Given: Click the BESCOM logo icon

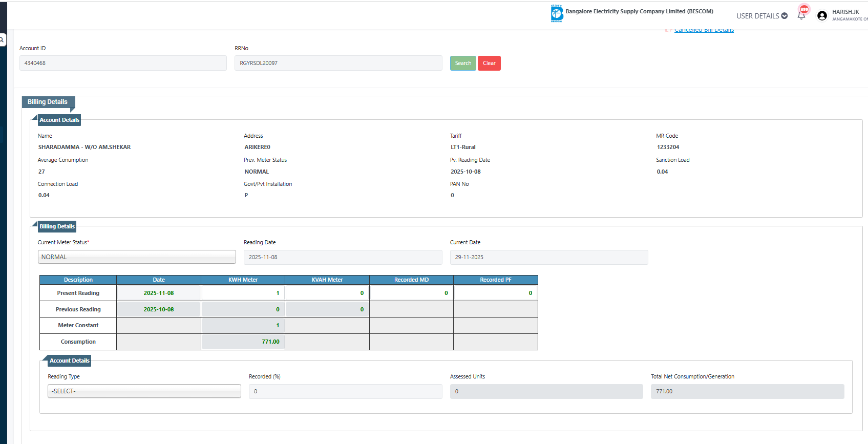Looking at the screenshot, I should (x=557, y=13).
